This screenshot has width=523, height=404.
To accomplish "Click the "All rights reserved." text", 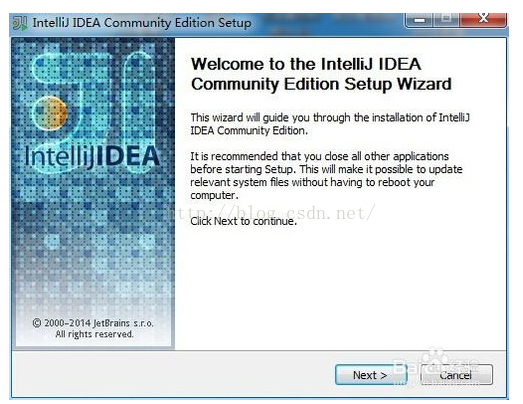I will (x=94, y=334).
